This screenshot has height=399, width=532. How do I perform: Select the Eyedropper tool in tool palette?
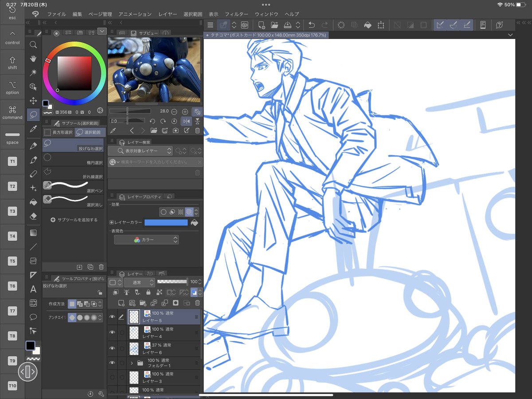pyautogui.click(x=33, y=129)
